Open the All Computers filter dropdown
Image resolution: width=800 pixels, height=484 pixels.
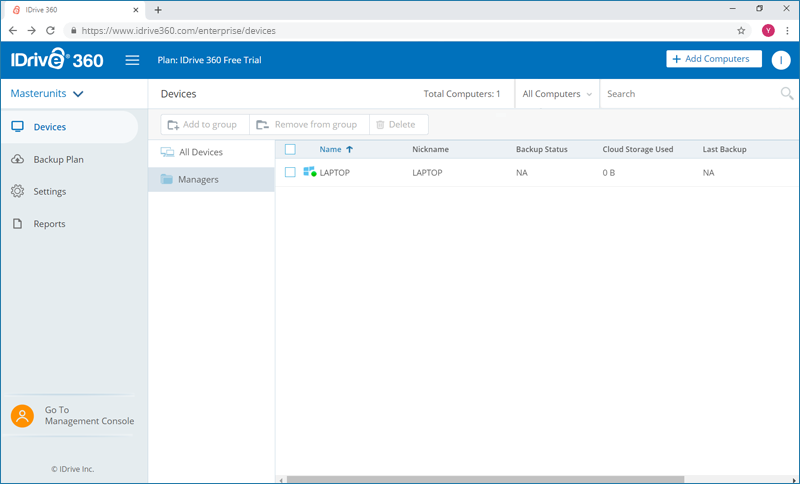coord(557,94)
